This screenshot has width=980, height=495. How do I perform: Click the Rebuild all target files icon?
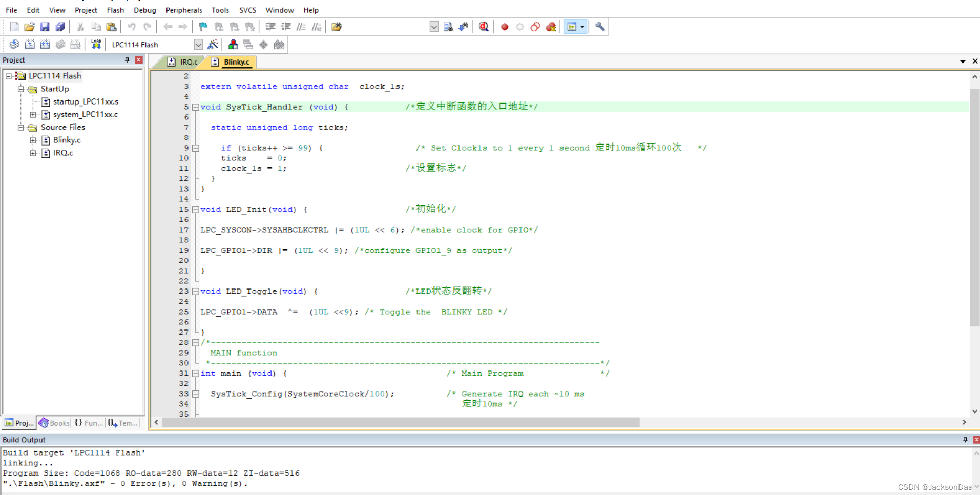45,45
